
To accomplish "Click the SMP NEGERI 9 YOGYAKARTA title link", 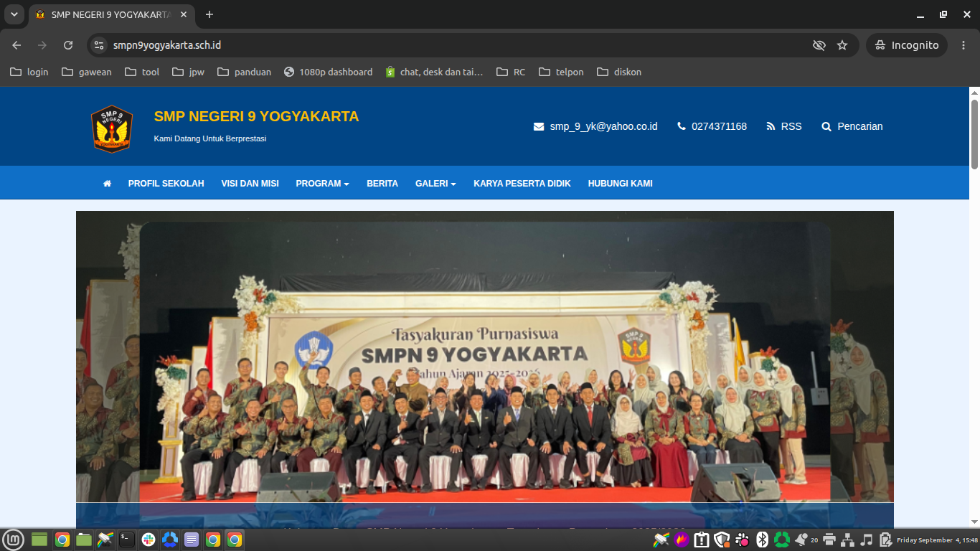I will 256,116.
